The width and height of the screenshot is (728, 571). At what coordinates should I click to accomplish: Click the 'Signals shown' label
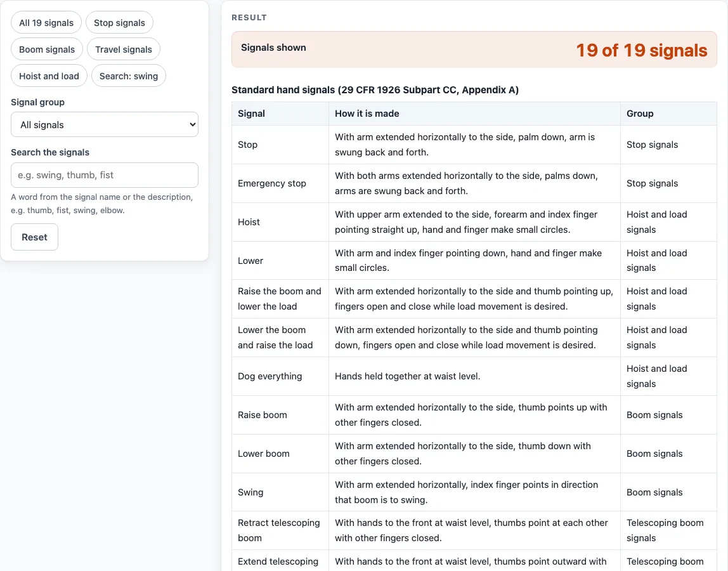pos(273,48)
